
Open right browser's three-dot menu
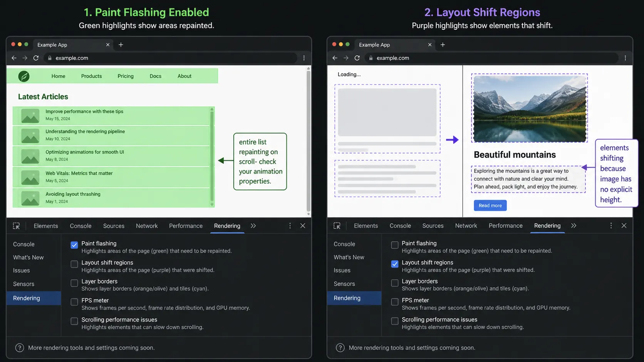pos(625,58)
